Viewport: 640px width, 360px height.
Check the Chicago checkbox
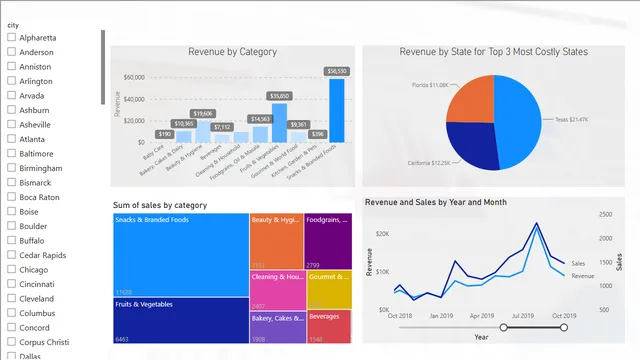11,269
